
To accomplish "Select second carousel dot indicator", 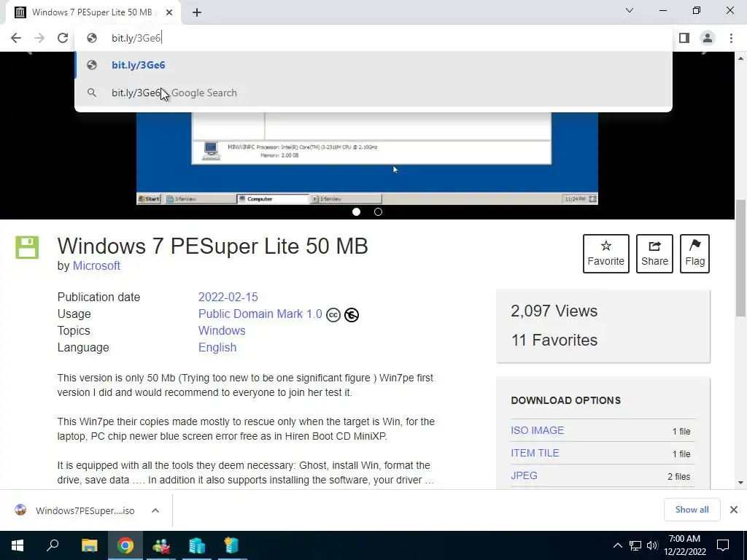I will 379,212.
